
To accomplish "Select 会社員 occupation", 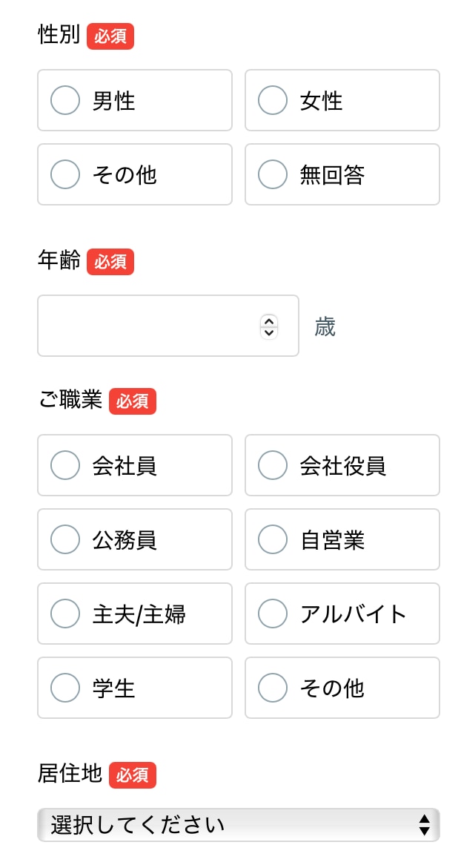I will [x=65, y=465].
